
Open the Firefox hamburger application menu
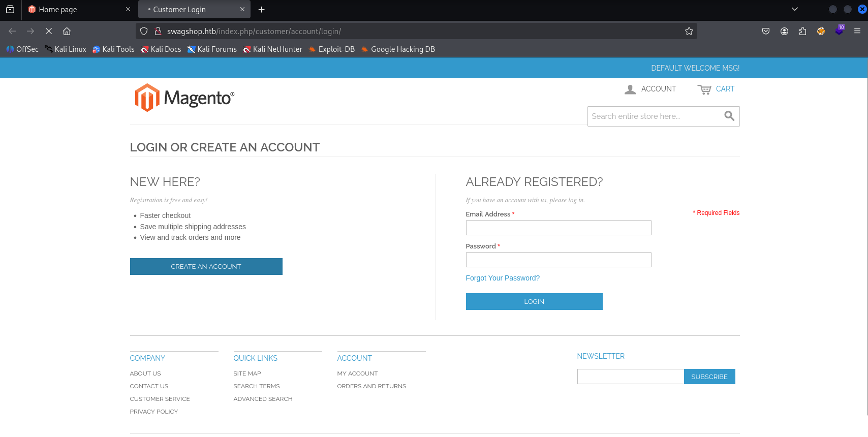point(857,32)
